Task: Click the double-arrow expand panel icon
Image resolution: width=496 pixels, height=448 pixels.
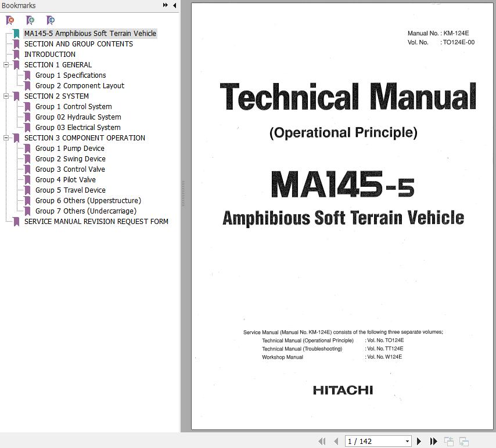Action: [x=166, y=5]
